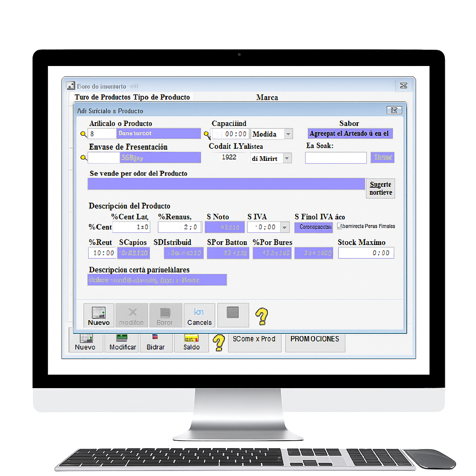Expand the S IVA dropdown arrow

284,227
